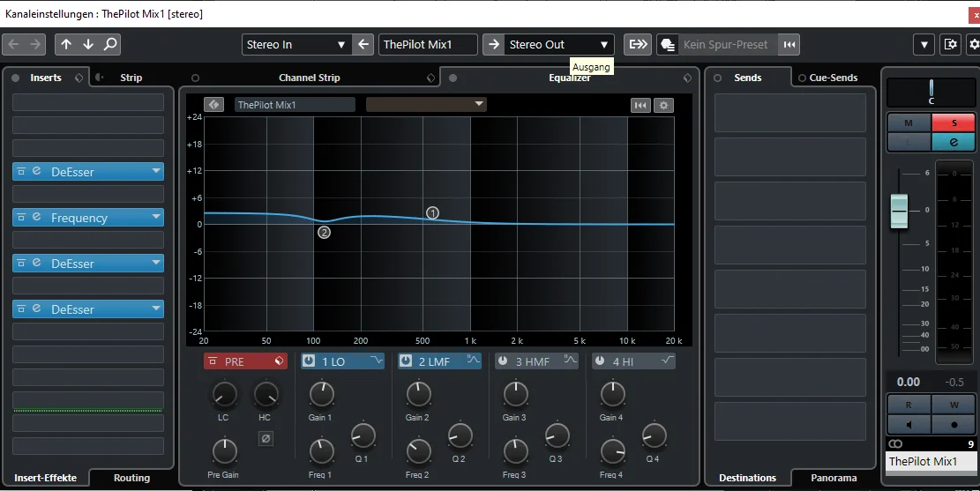The image size is (980, 491).
Task: Click the channel link icon above ThePilot Mix1
Action: pyautogui.click(x=895, y=443)
